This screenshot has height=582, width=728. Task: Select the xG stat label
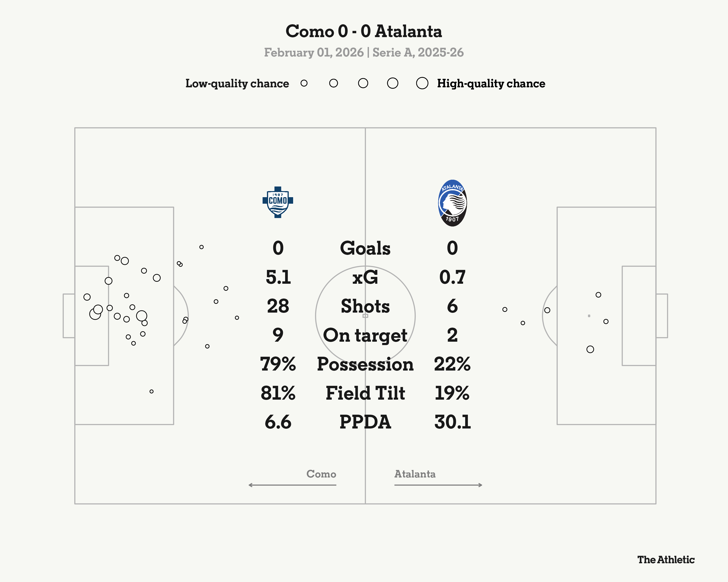click(365, 277)
